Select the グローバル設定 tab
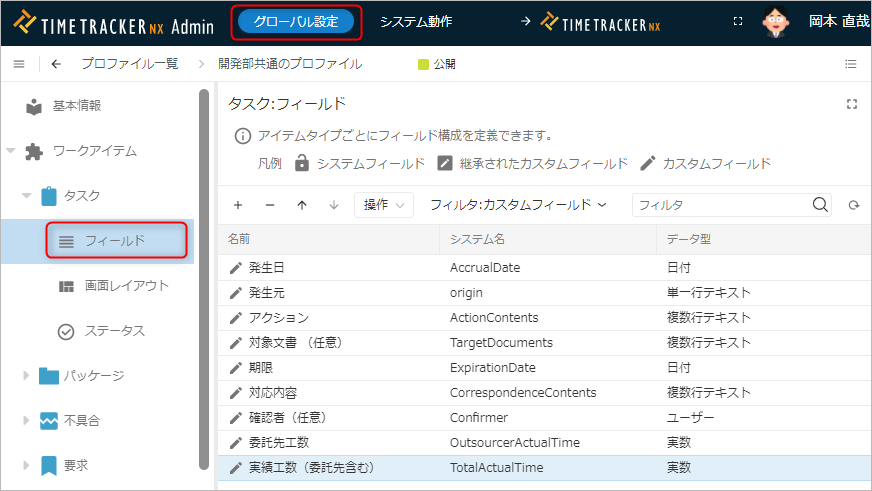This screenshot has height=491, width=872. 296,21
